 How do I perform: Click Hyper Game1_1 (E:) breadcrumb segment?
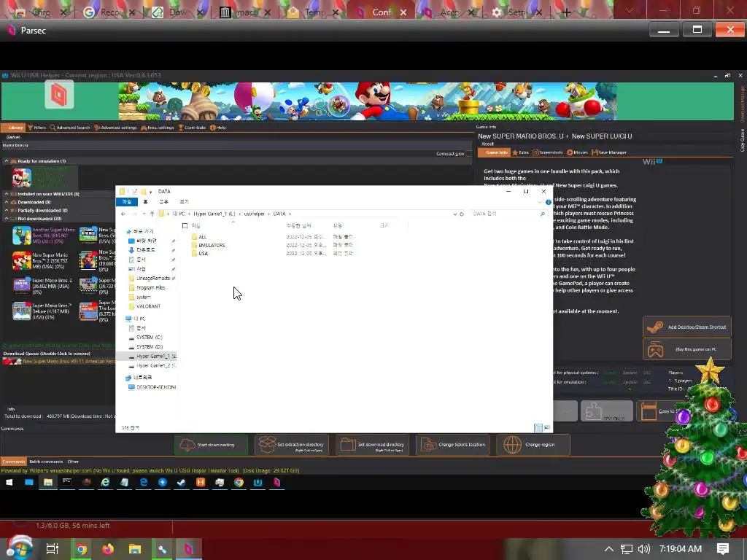[214, 214]
